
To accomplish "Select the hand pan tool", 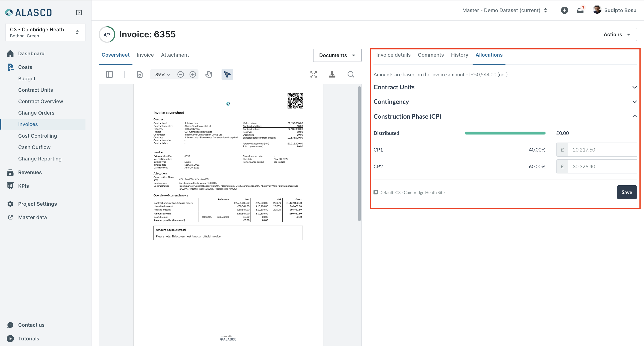I will point(209,75).
